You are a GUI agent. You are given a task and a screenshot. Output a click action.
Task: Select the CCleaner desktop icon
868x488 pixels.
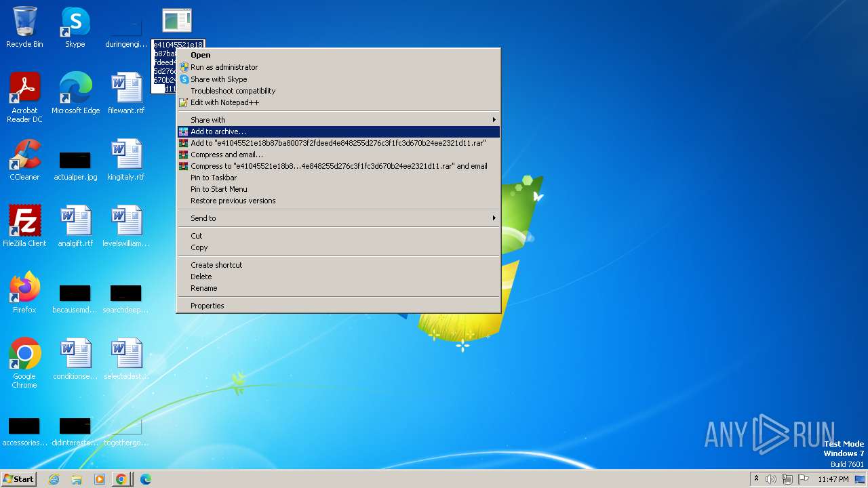[x=24, y=160]
